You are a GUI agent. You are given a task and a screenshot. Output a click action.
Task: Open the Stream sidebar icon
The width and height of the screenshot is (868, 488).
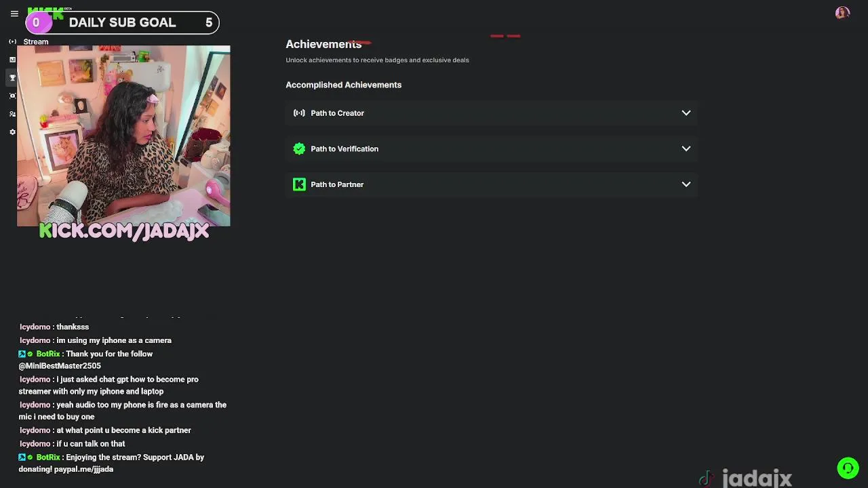pos(12,41)
